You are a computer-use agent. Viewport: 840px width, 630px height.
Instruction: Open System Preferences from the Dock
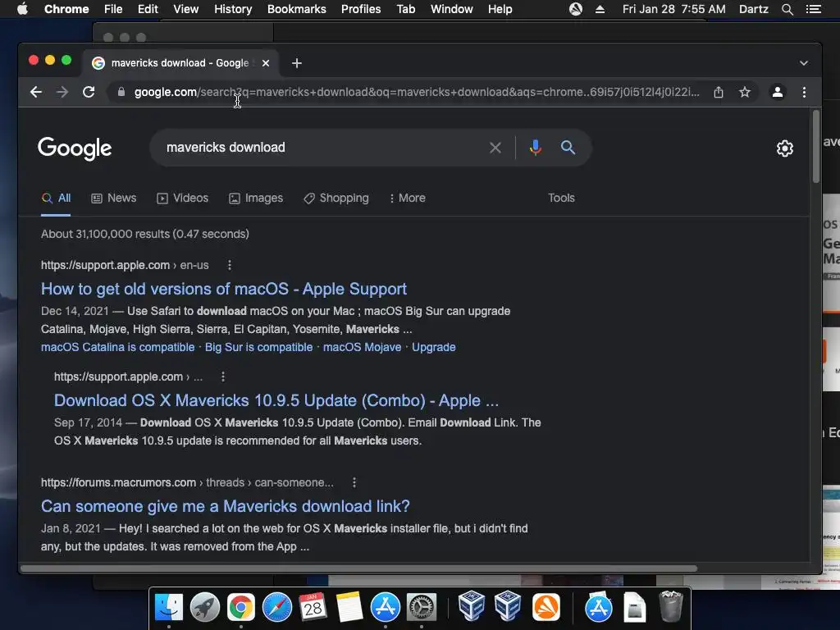click(422, 608)
